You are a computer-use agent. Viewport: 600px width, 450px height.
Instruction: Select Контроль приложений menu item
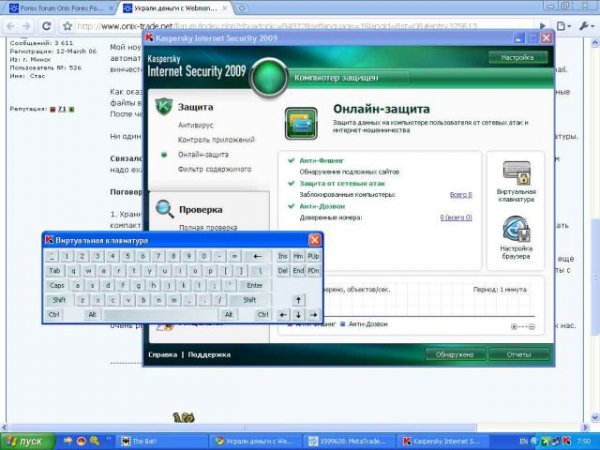click(216, 140)
